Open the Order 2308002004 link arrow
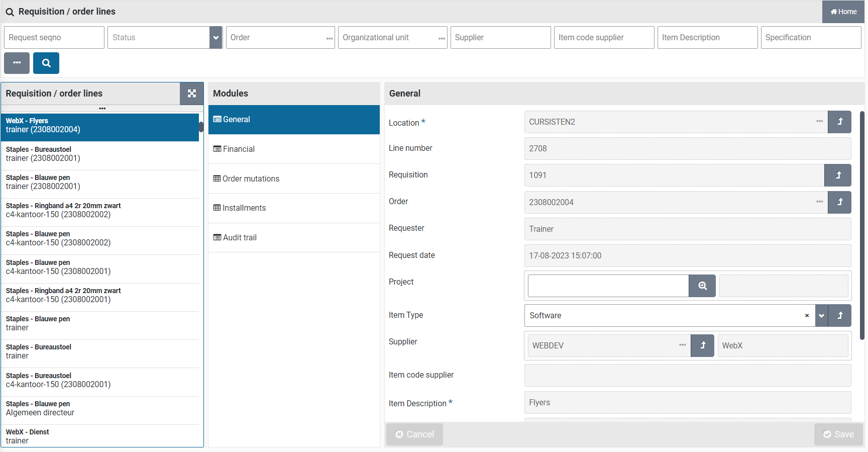 coord(839,202)
